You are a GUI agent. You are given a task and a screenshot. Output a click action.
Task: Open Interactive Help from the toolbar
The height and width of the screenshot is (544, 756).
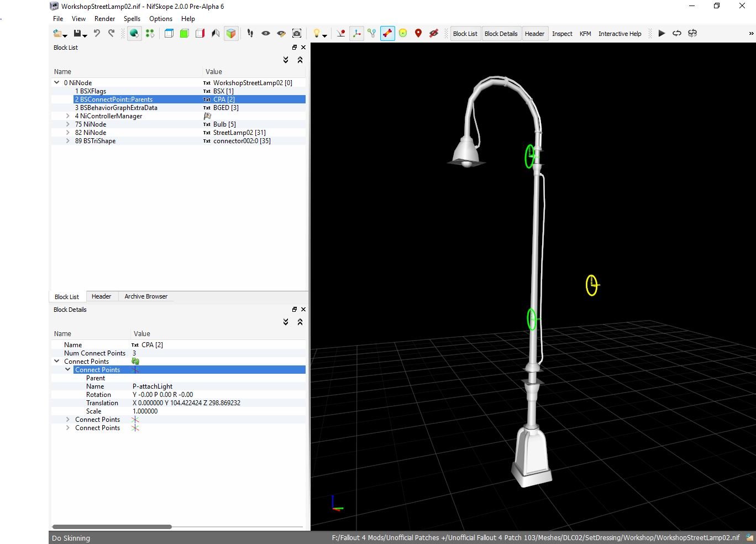[x=620, y=34]
